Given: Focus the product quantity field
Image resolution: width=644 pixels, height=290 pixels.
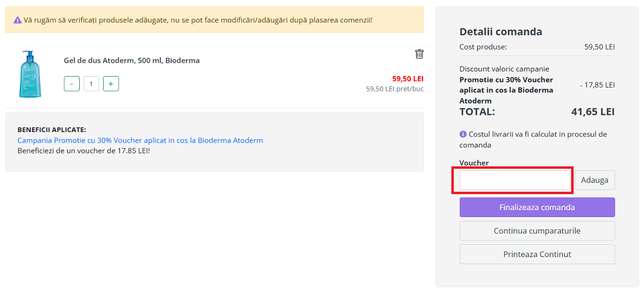Looking at the screenshot, I should (x=91, y=84).
